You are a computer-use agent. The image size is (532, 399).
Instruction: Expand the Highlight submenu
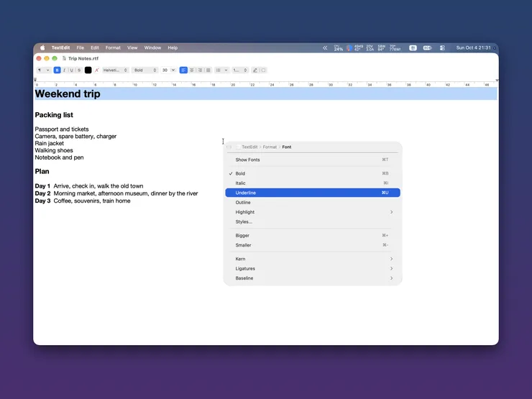coord(313,212)
